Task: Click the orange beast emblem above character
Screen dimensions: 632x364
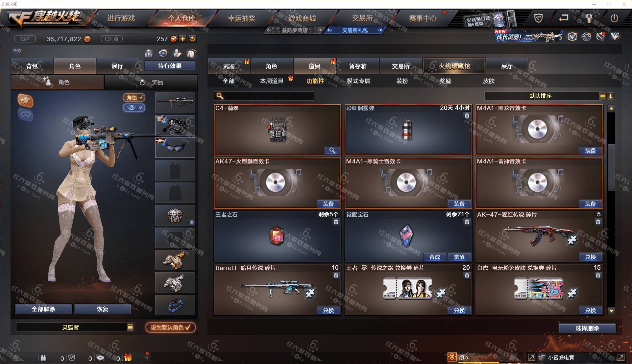Action: tap(26, 100)
